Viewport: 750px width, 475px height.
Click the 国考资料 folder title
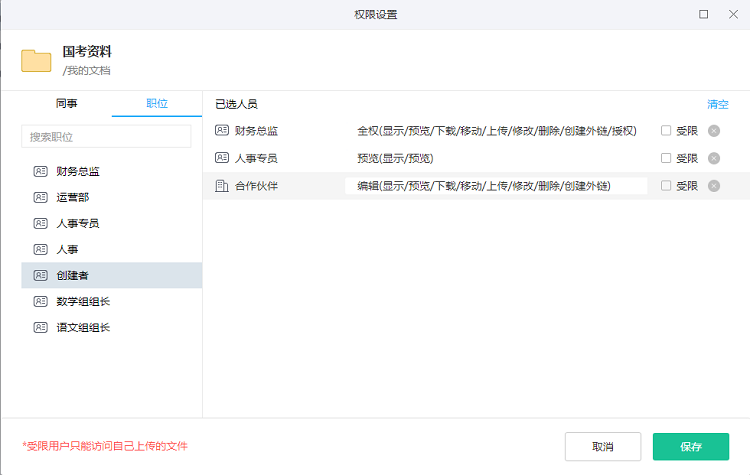coord(87,51)
